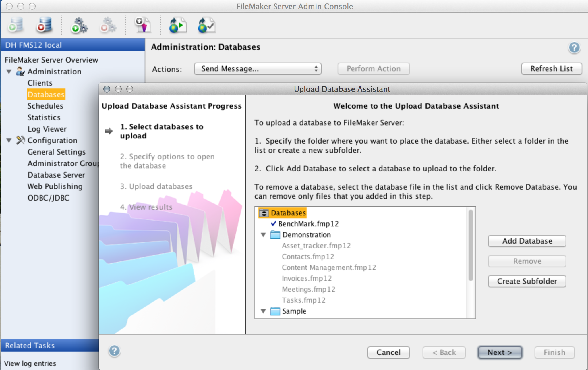Select Content Management.fmp12 in the tree
Screen dimensions: 588x370
(x=329, y=268)
